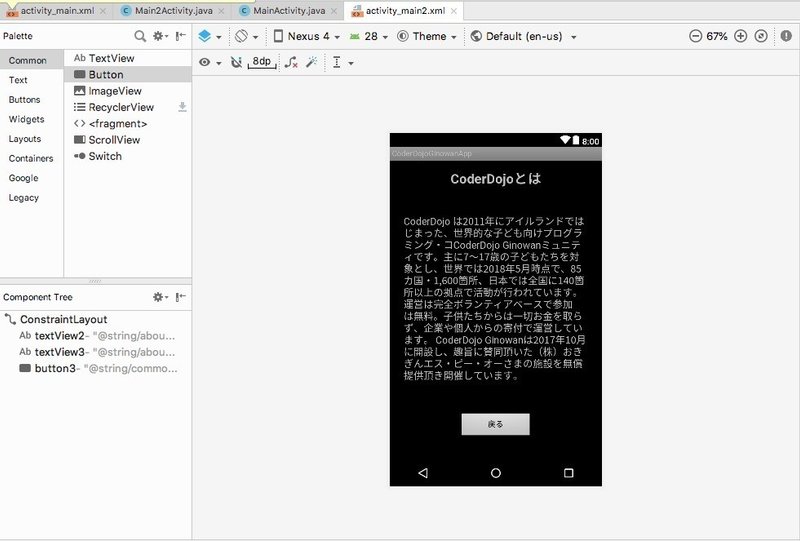
Task: Click panel splitter grip above Component Tree
Action: (95, 281)
